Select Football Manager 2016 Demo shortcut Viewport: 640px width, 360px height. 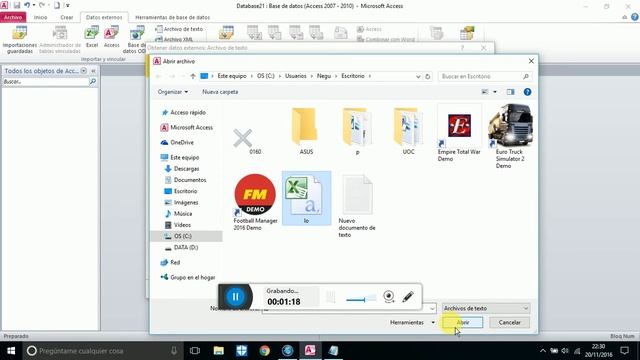click(255, 202)
